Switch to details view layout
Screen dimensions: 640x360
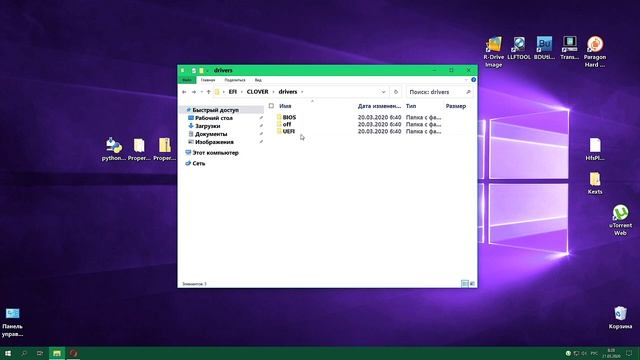tap(464, 283)
